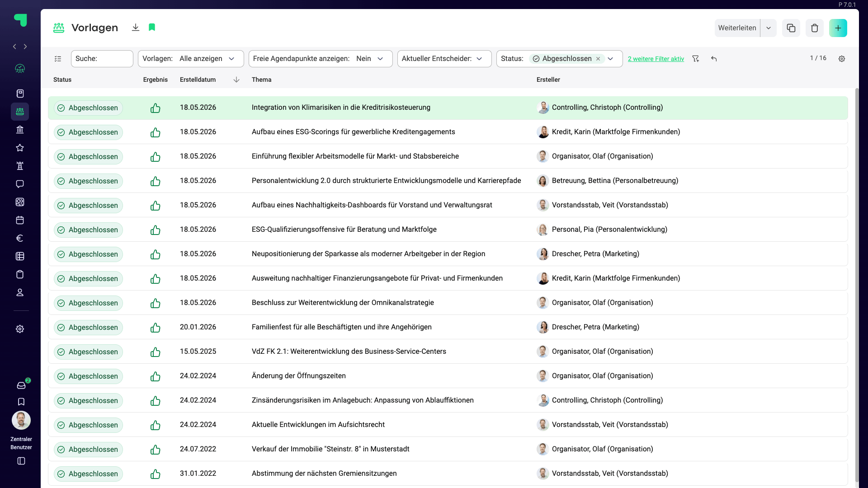Open the bank building icon in sidebar
This screenshot has width=868, height=488.
click(x=20, y=130)
